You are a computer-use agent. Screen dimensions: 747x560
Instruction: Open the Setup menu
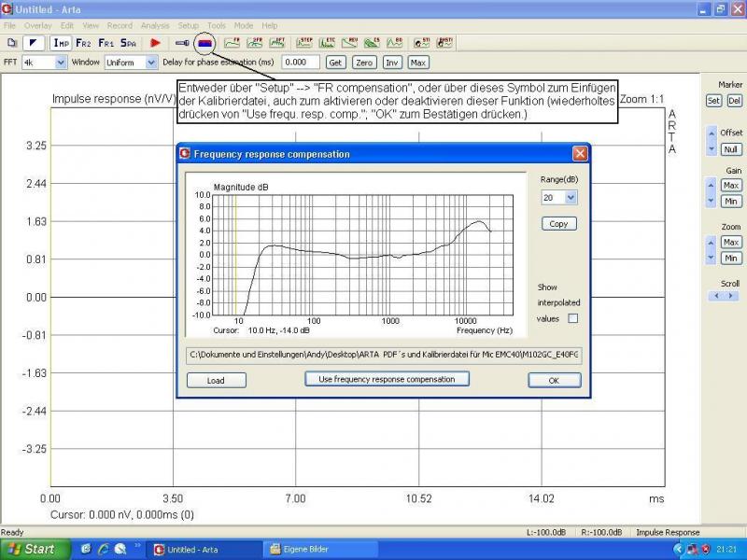pyautogui.click(x=188, y=25)
